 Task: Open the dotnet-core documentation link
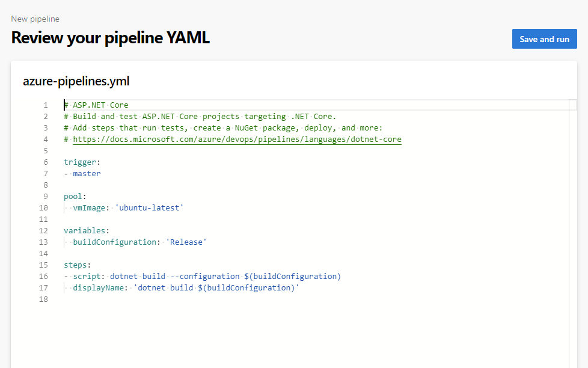pos(236,139)
